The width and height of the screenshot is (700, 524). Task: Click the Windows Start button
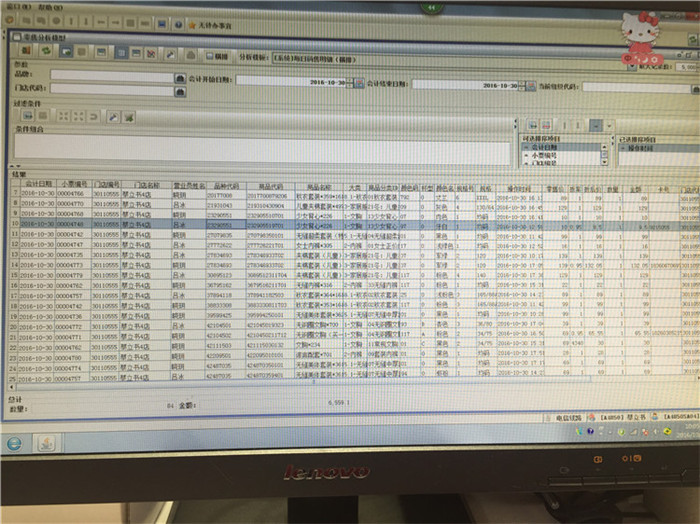14,443
